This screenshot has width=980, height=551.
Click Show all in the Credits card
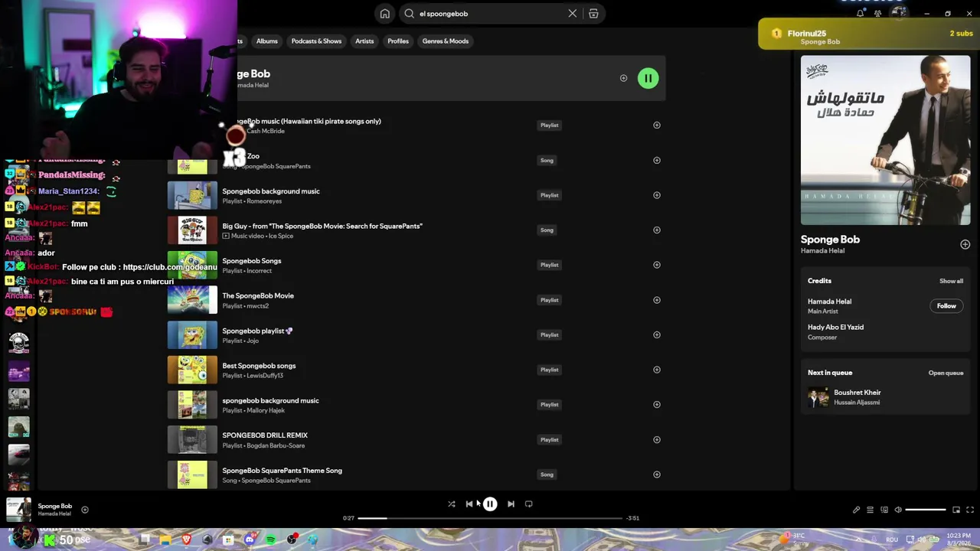point(951,281)
